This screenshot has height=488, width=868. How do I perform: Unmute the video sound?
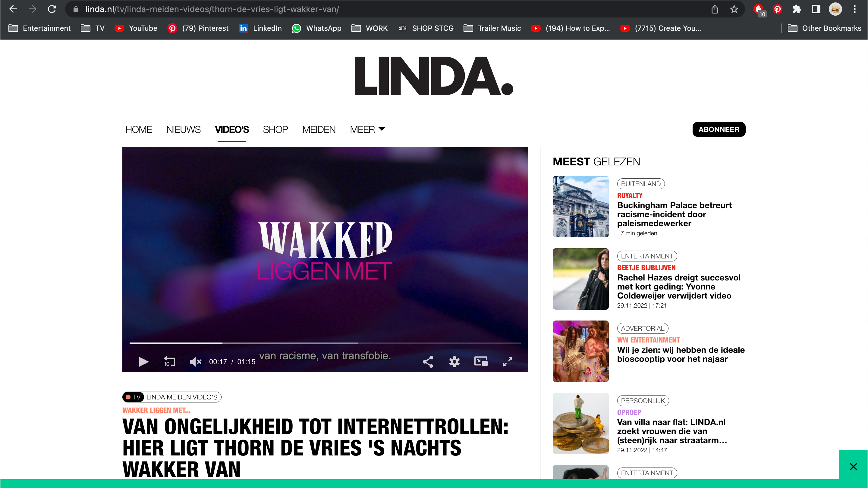(195, 362)
